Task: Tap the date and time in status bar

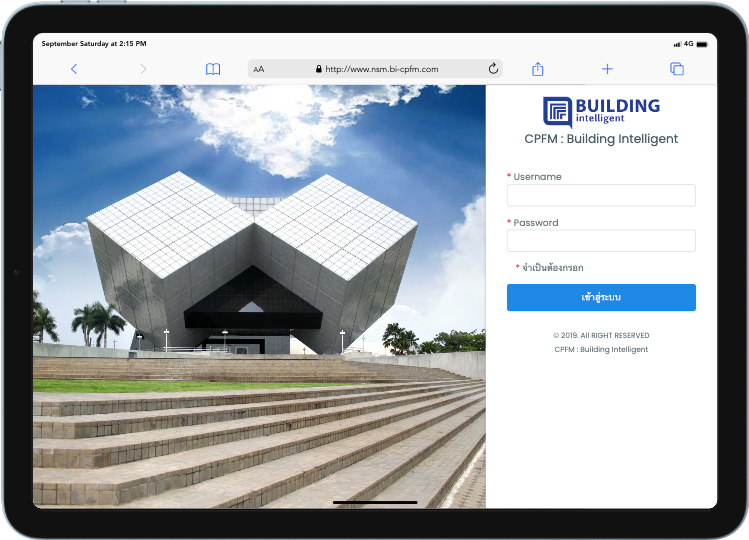Action: click(x=94, y=44)
